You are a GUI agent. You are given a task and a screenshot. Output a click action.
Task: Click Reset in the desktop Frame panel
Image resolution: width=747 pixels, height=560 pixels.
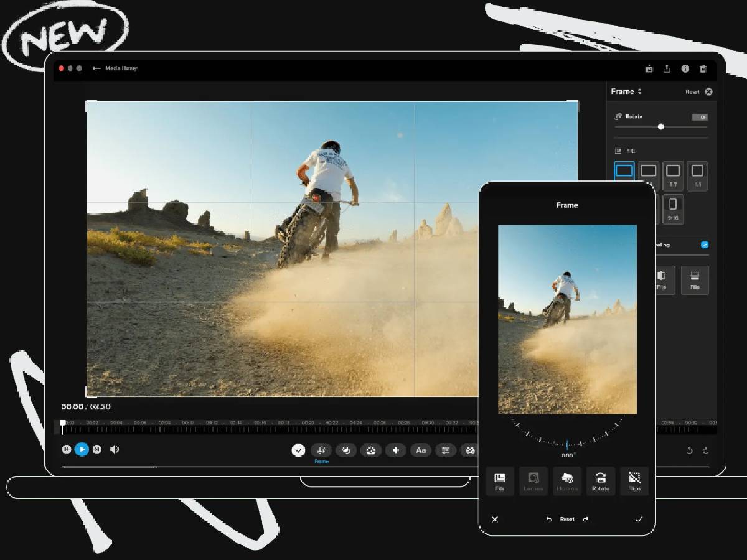[x=692, y=92]
